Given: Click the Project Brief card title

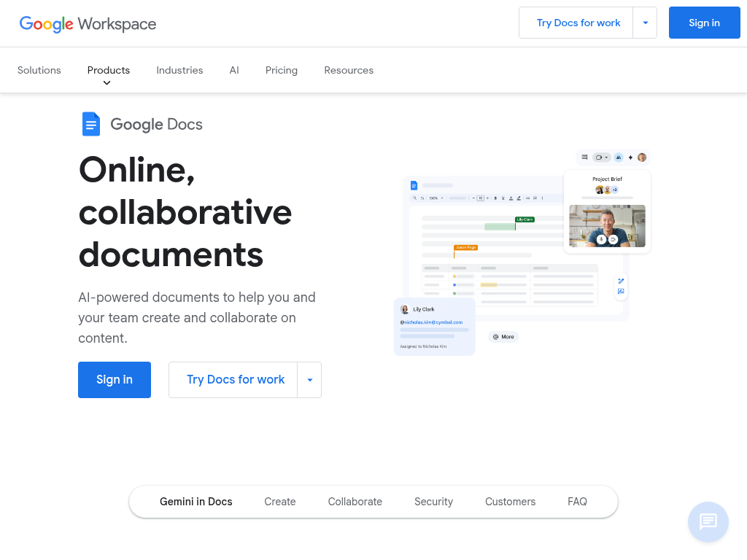Looking at the screenshot, I should (x=607, y=179).
